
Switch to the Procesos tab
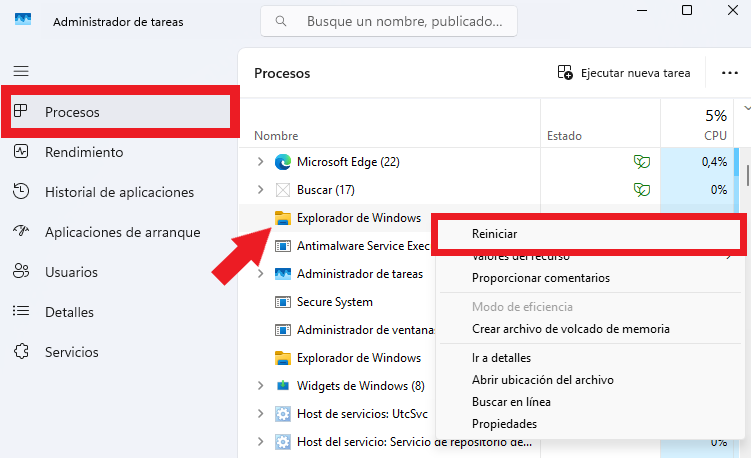[x=120, y=112]
